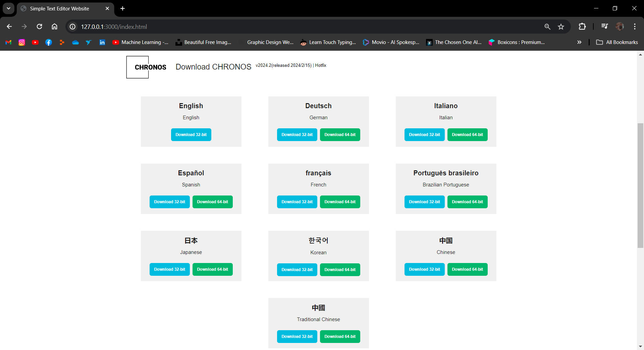Viewport: 644px width, 350px height.
Task: Download Korean 64-bit version
Action: click(x=340, y=270)
